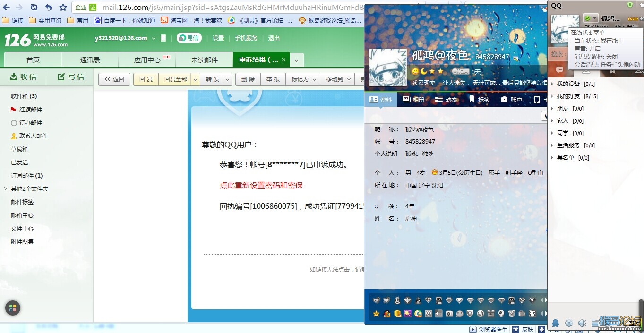Click the avatar thumbnail in the QQ profile window
Image resolution: width=644 pixels, height=333 pixels.
(x=388, y=68)
